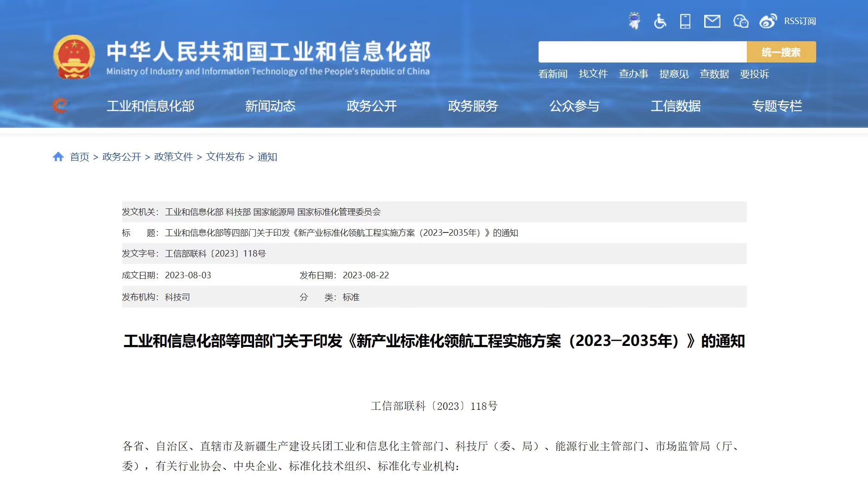Open the WeChat icon in header

point(740,21)
